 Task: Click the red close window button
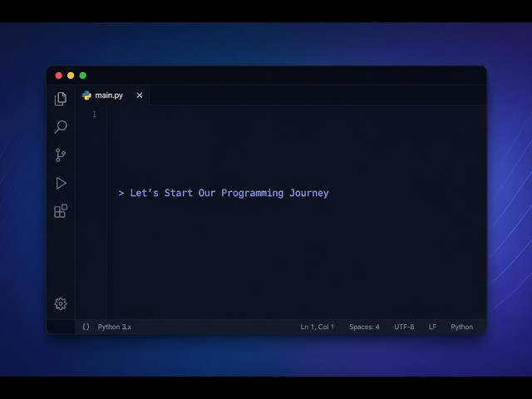pyautogui.click(x=59, y=76)
